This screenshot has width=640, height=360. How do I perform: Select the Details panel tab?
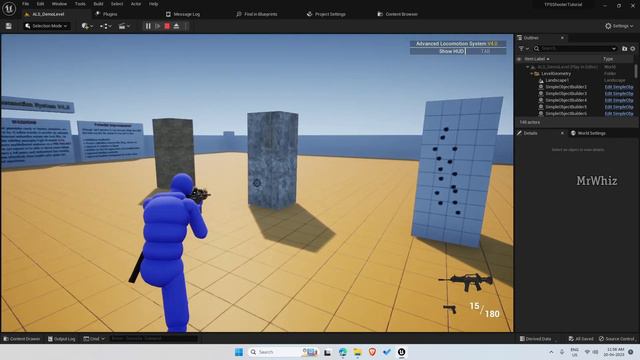click(x=531, y=133)
